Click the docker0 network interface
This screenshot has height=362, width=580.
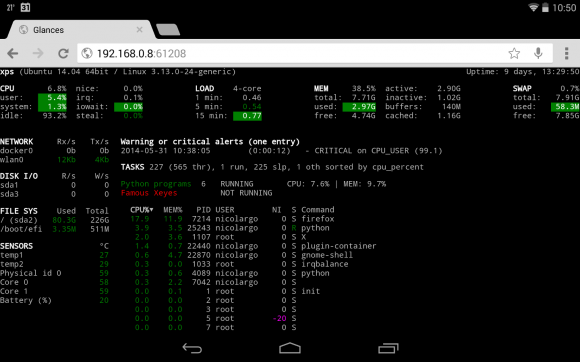(x=17, y=151)
